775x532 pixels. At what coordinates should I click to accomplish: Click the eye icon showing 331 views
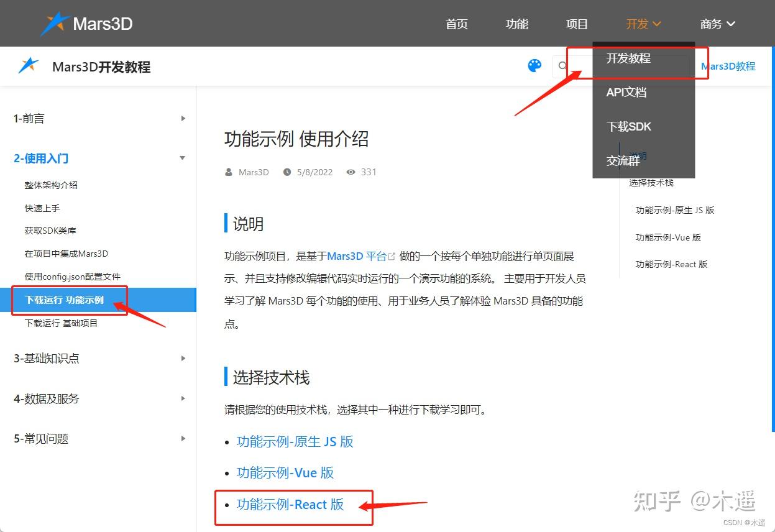tap(350, 172)
